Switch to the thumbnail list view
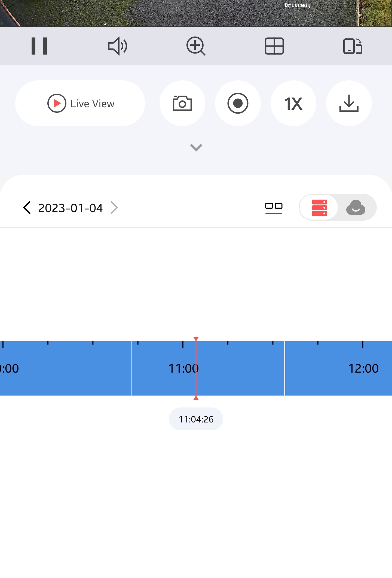Image resolution: width=392 pixels, height=578 pixels. click(x=274, y=208)
